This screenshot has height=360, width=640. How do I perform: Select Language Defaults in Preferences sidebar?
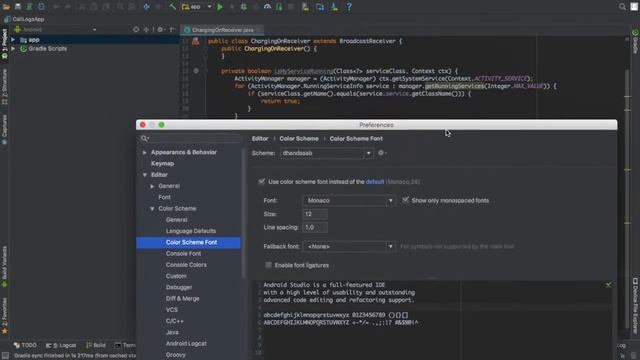pos(191,231)
